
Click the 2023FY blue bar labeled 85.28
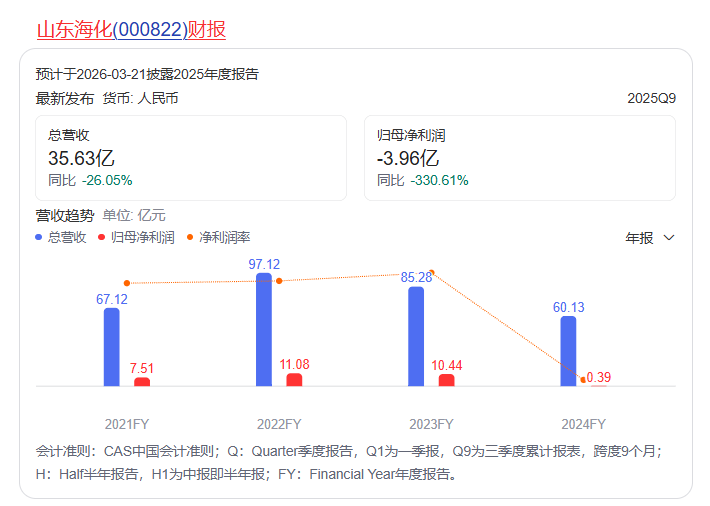[x=416, y=336]
